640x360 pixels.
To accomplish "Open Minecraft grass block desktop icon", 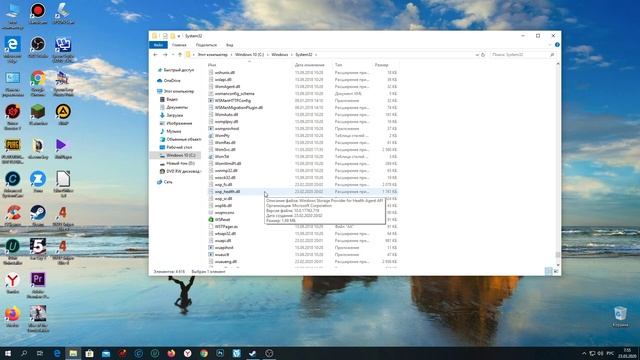I will (x=38, y=114).
